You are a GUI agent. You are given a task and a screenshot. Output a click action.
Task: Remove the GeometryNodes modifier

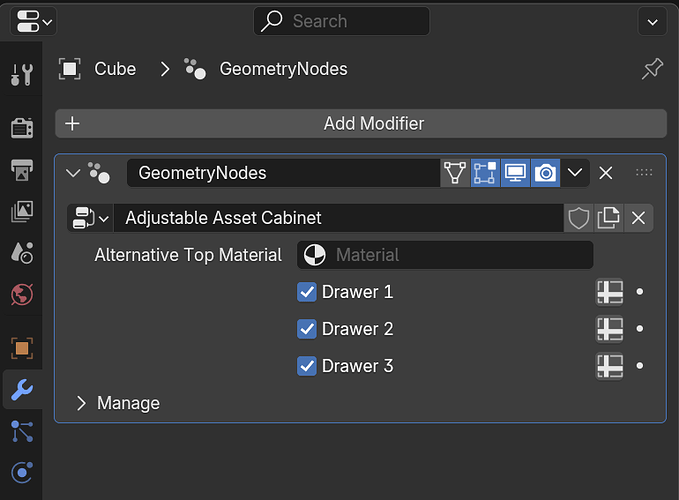point(605,173)
